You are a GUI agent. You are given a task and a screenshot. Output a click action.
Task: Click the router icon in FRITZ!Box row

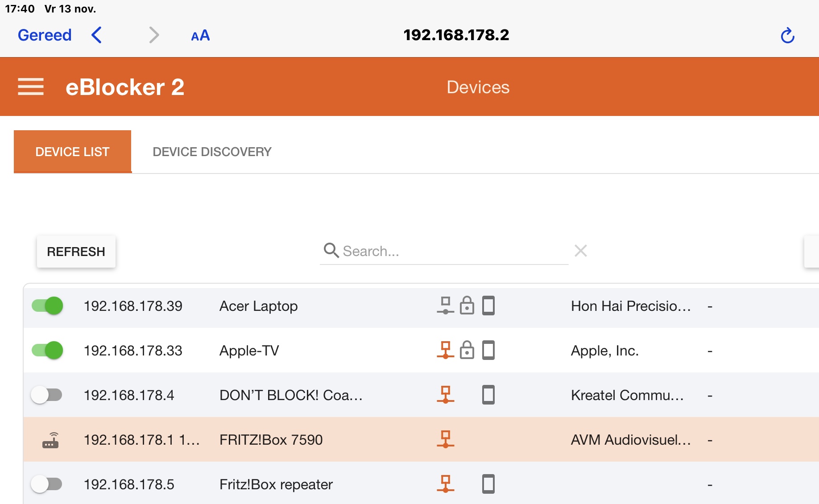tap(51, 440)
